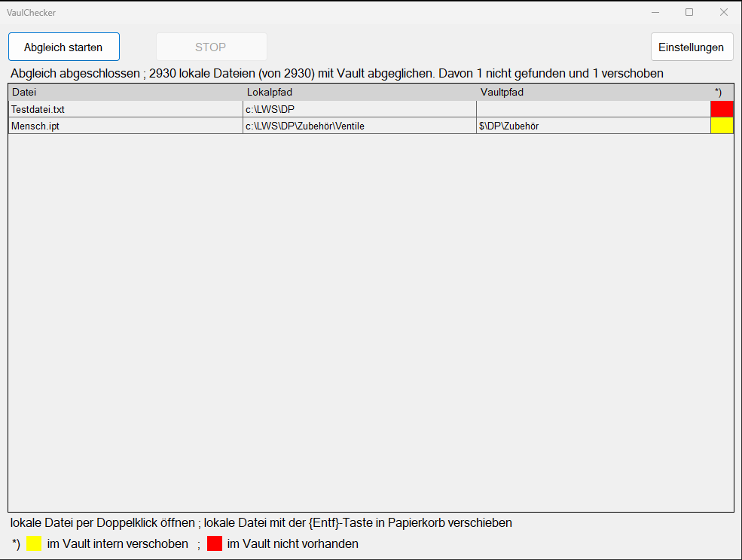Select the Testdatei.txt file cell
This screenshot has height=560, width=742.
pos(125,109)
